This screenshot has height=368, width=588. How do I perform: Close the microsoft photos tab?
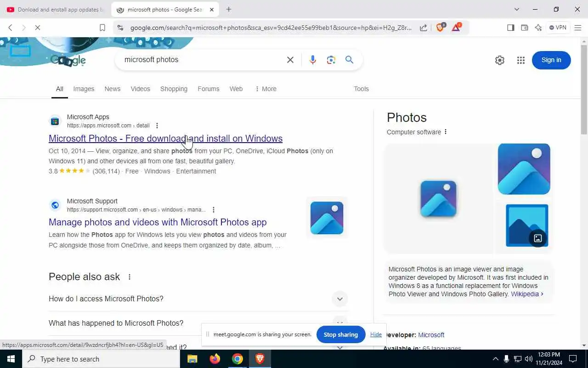(211, 9)
